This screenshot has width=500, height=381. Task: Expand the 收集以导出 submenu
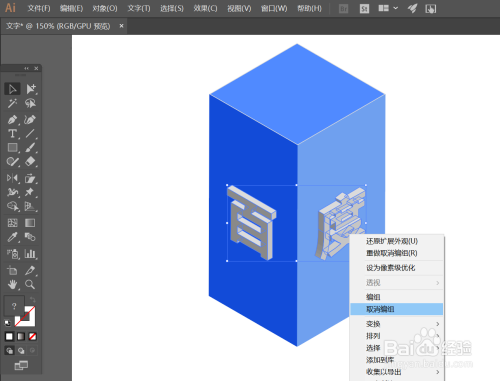pos(397,372)
